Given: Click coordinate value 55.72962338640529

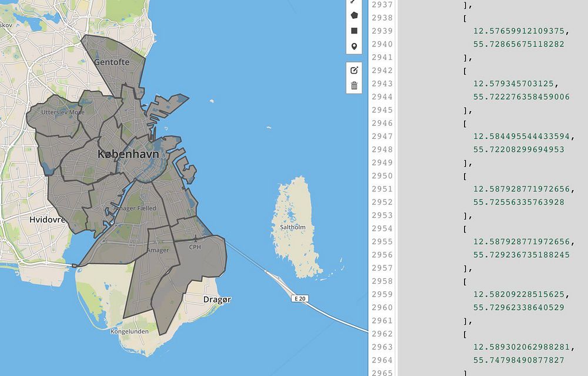Looking at the screenshot, I should [519, 307].
